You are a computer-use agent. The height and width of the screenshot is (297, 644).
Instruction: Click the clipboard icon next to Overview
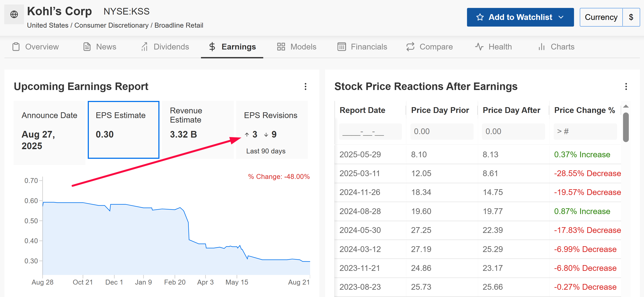(16, 47)
